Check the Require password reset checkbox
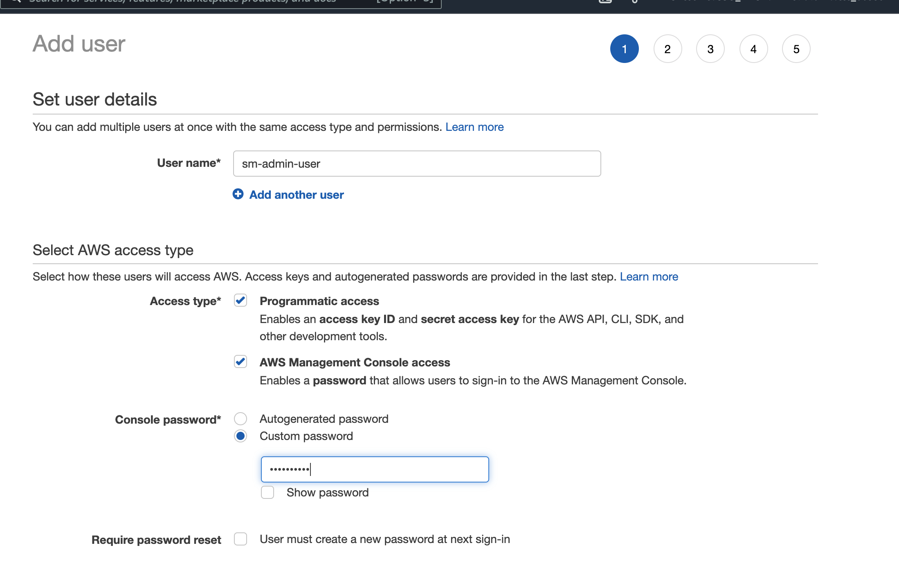The image size is (899, 588). [x=240, y=539]
